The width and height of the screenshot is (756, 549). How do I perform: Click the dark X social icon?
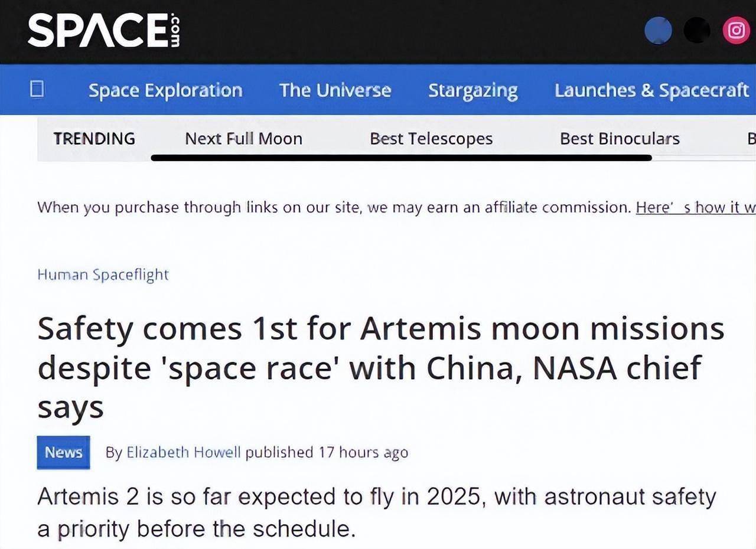click(697, 30)
